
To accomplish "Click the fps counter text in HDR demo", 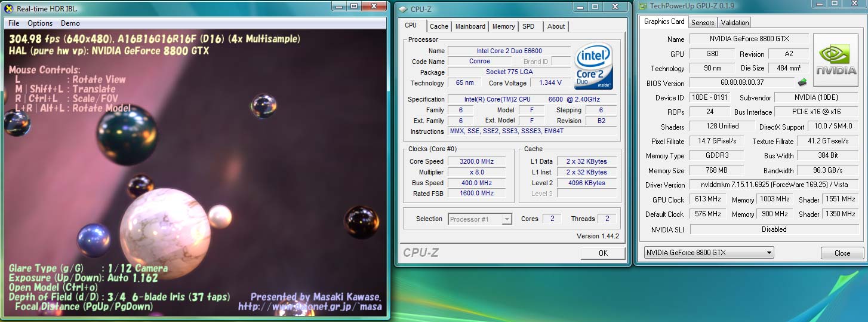I will pos(155,39).
